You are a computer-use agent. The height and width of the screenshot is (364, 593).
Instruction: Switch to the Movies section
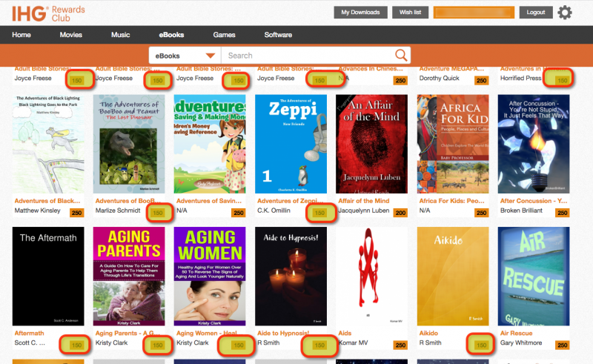click(x=70, y=35)
